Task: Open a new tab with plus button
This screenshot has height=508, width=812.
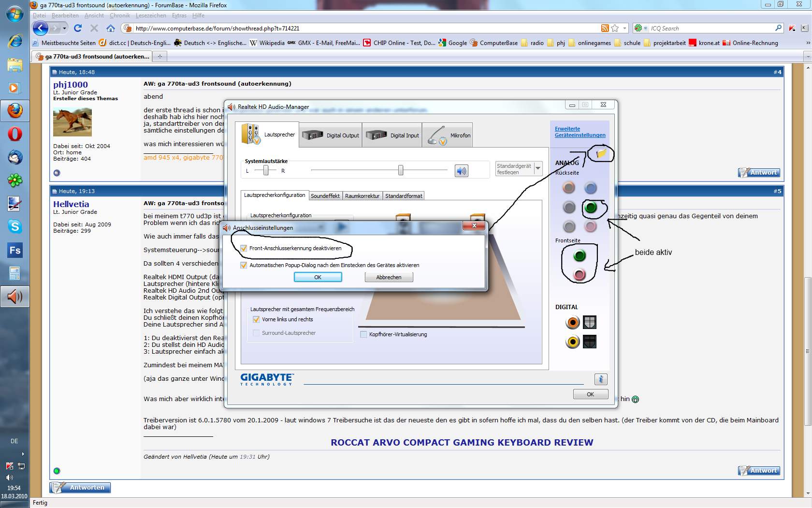Action: pos(160,57)
